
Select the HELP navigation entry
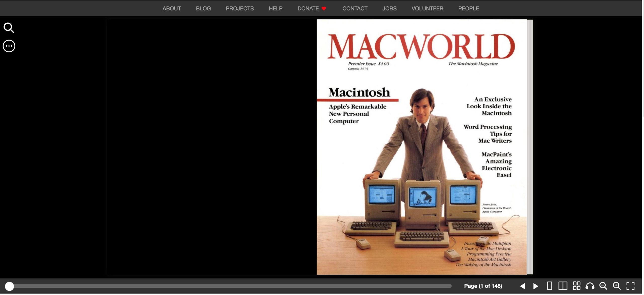[275, 8]
